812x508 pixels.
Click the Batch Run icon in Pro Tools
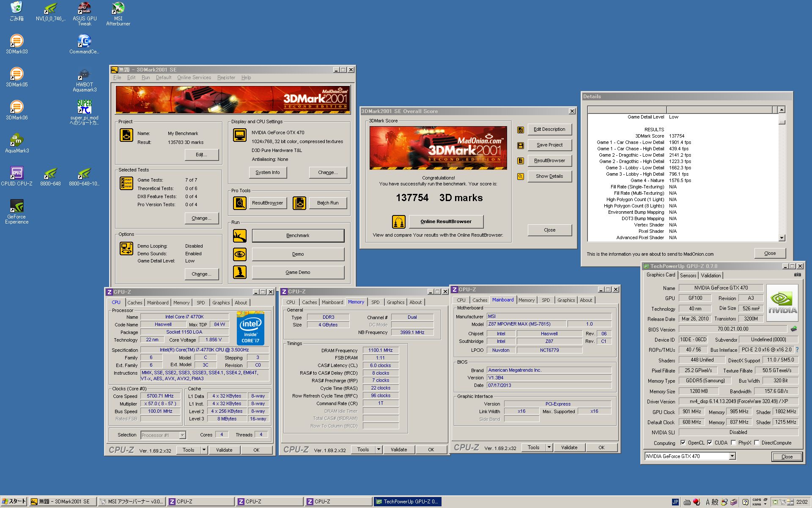(299, 203)
